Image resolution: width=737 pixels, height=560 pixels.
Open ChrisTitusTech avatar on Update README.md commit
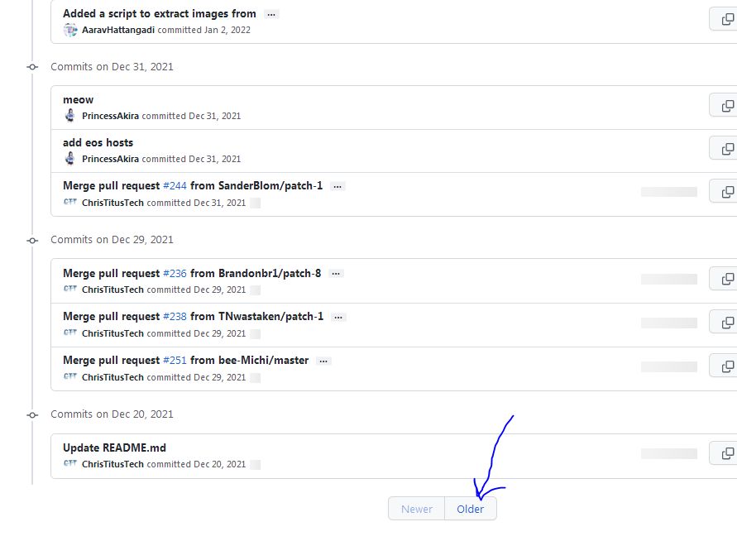pyautogui.click(x=70, y=463)
